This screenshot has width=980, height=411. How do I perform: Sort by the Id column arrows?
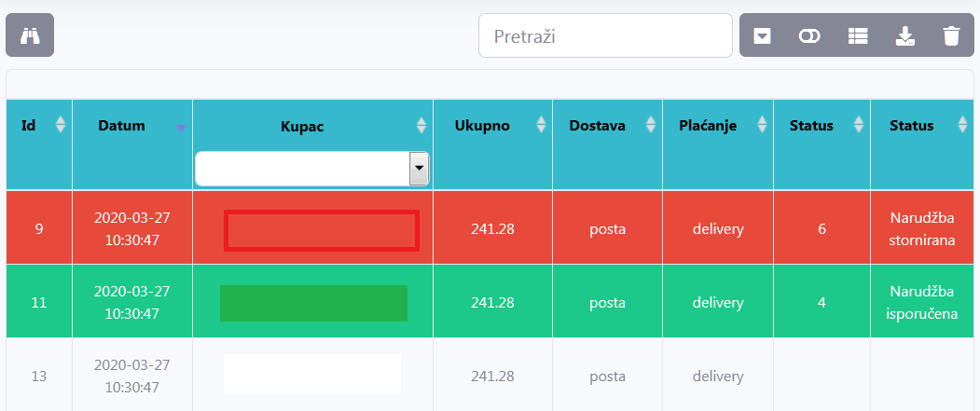point(61,125)
